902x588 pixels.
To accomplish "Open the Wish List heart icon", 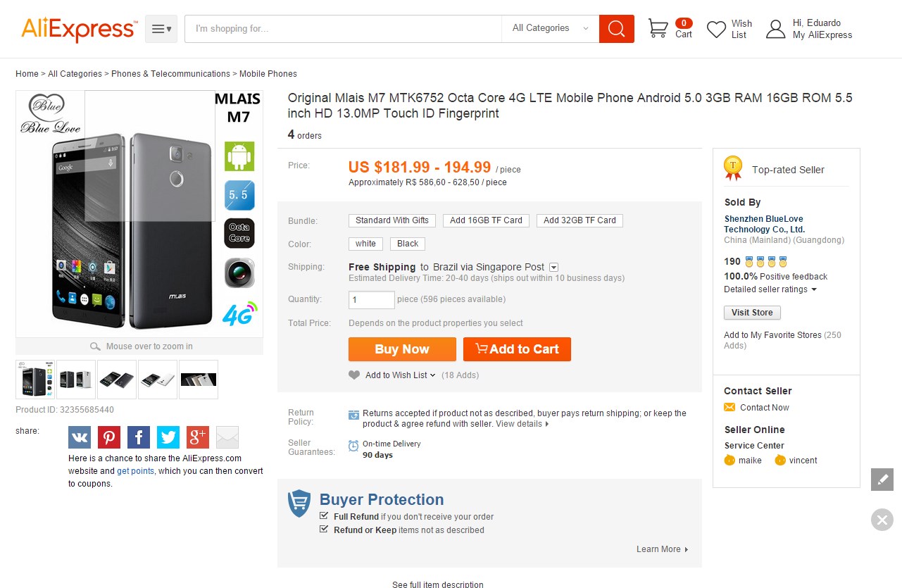I will (x=716, y=30).
